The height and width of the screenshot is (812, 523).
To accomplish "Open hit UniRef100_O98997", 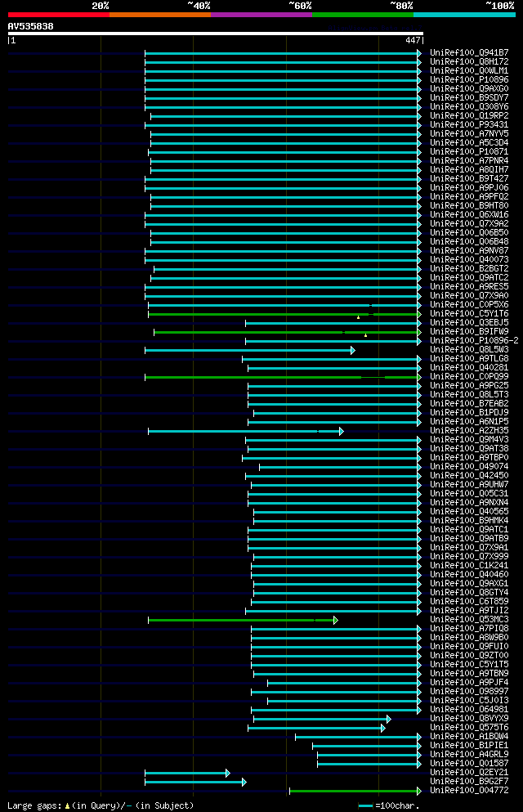I will click(x=469, y=692).
